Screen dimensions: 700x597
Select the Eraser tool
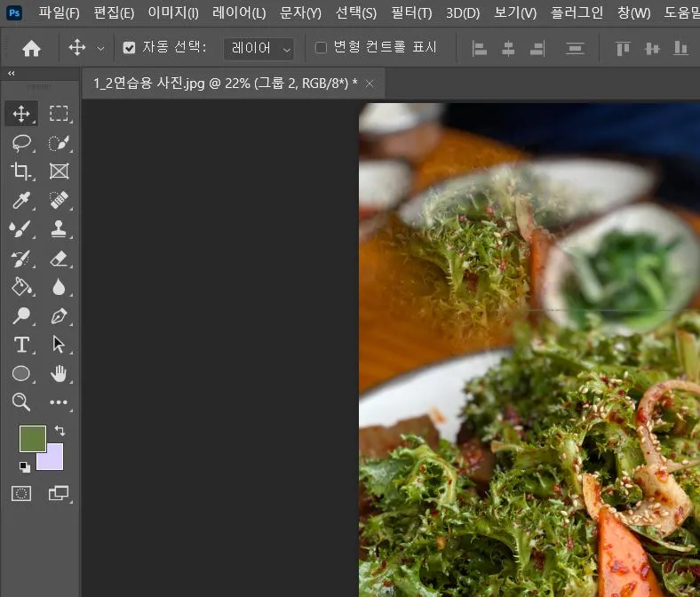59,259
